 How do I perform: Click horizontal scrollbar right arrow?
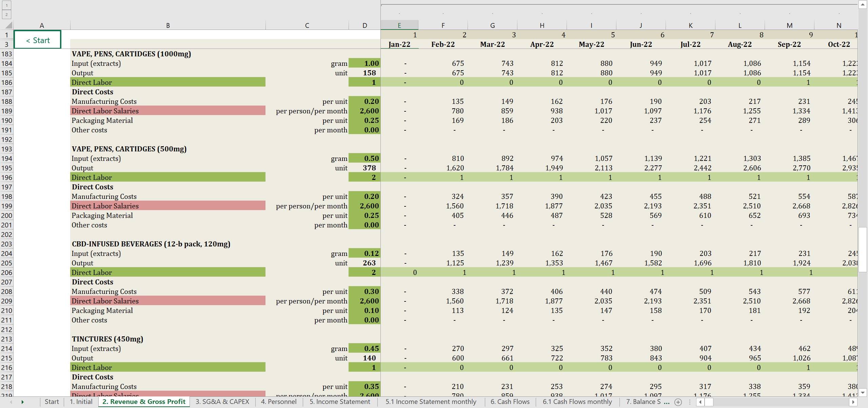(x=853, y=402)
